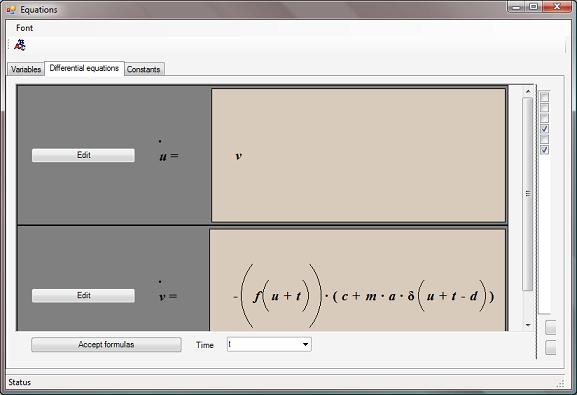Click the formula v in first equation
The height and width of the screenshot is (395, 577).
[x=238, y=156]
